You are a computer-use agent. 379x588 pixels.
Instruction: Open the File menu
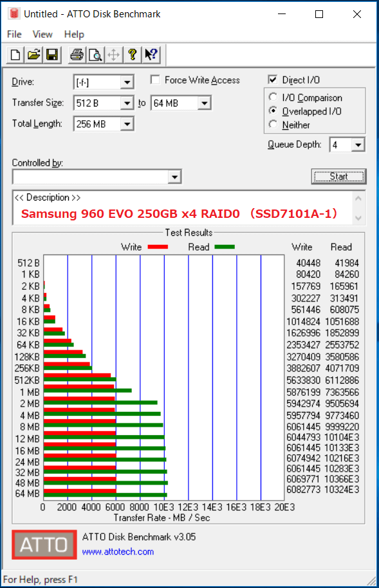14,35
